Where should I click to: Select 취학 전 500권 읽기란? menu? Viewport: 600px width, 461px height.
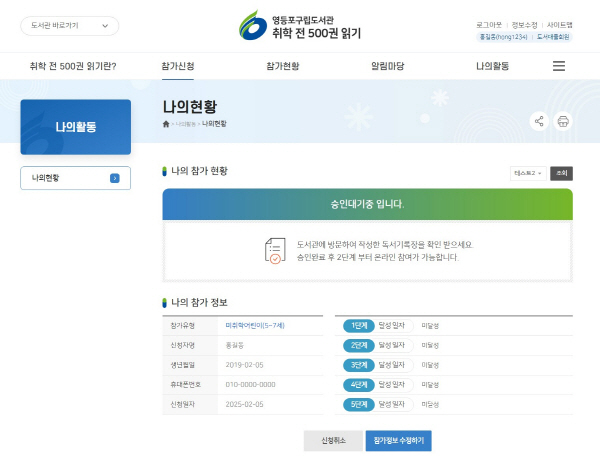click(73, 66)
